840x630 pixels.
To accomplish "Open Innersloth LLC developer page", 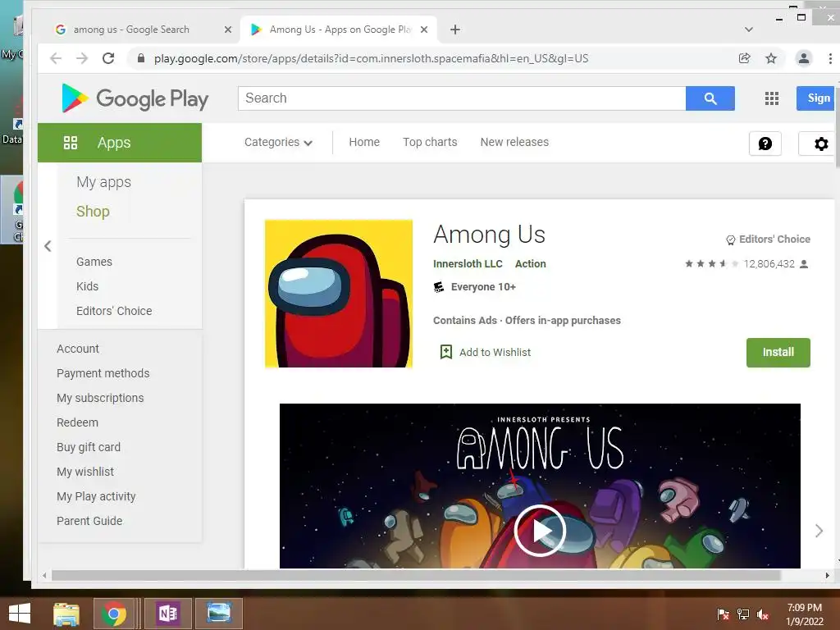I will pos(468,264).
